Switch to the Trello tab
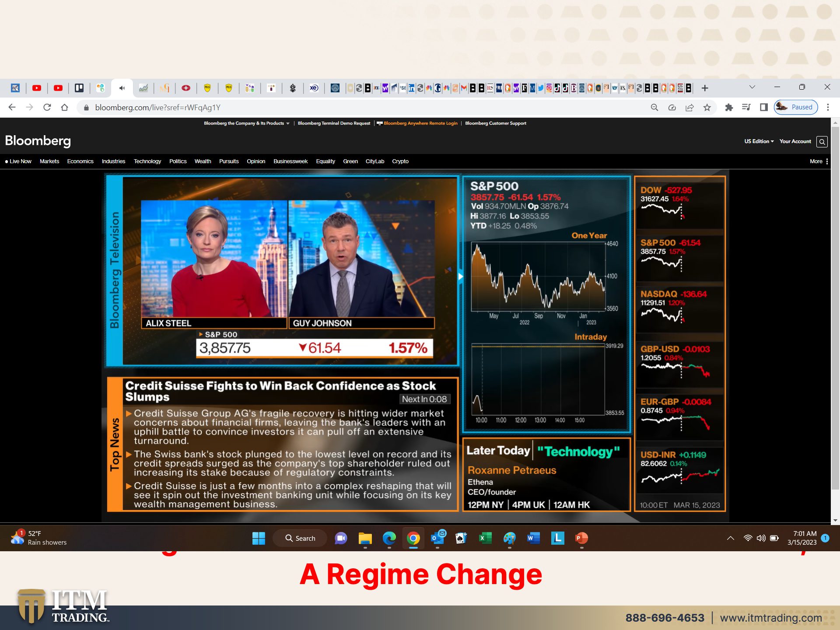840x630 pixels. (x=79, y=88)
